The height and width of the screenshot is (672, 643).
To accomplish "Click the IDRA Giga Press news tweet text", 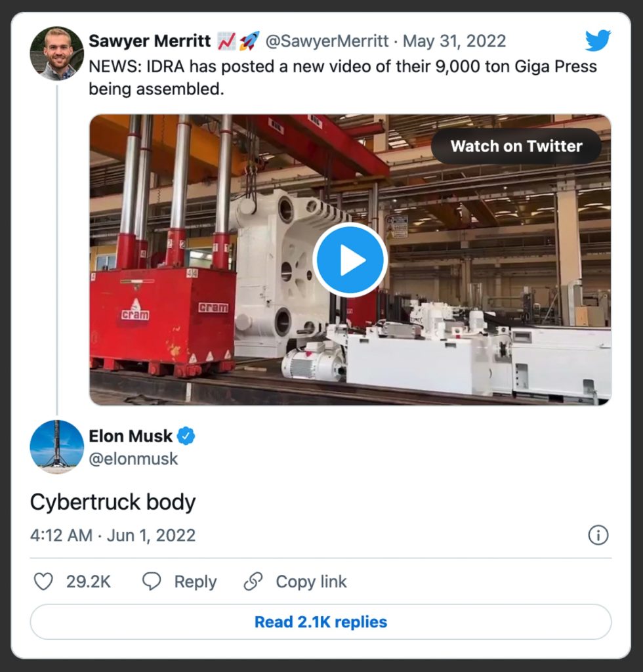I will click(342, 77).
